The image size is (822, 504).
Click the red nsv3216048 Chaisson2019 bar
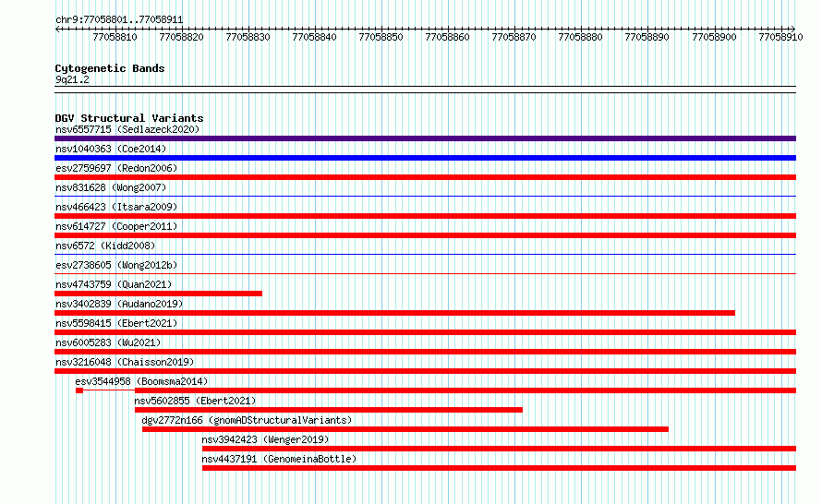425,371
